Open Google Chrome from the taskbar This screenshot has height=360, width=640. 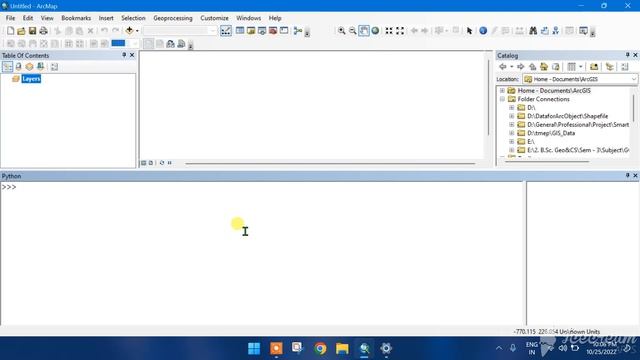click(320, 348)
